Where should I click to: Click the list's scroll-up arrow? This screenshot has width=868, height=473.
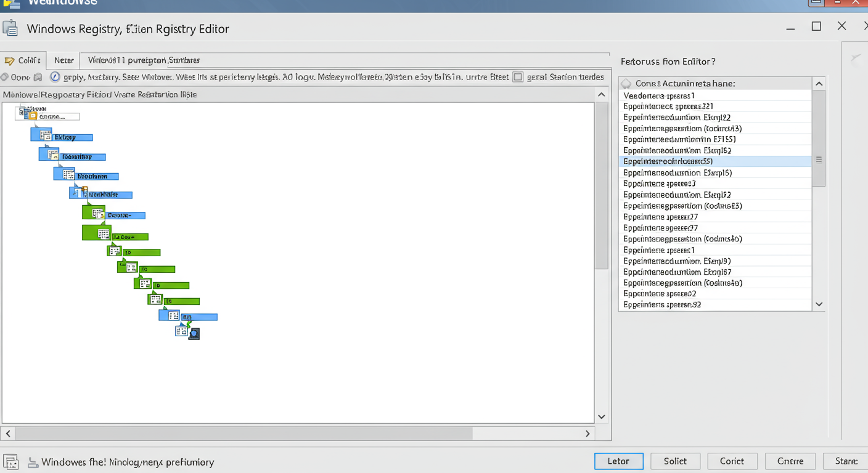click(x=819, y=84)
